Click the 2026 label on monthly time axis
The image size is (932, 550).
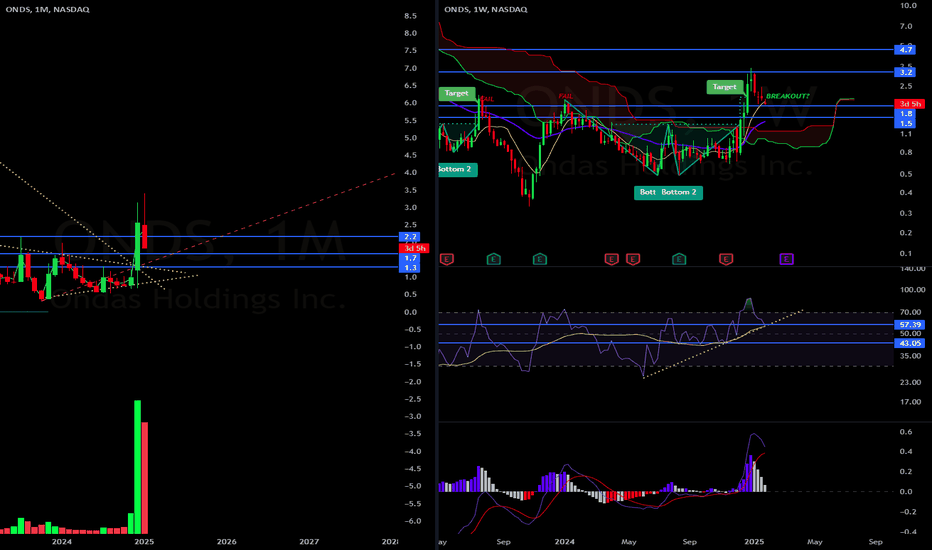(x=226, y=542)
